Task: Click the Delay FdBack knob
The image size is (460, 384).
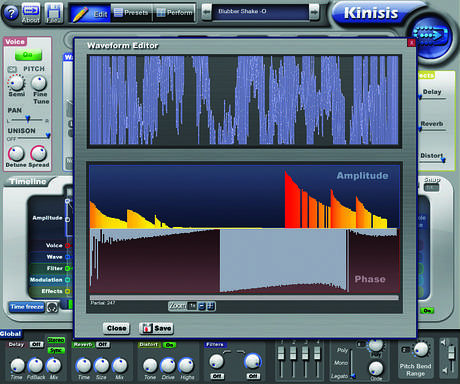Action: pos(35,366)
